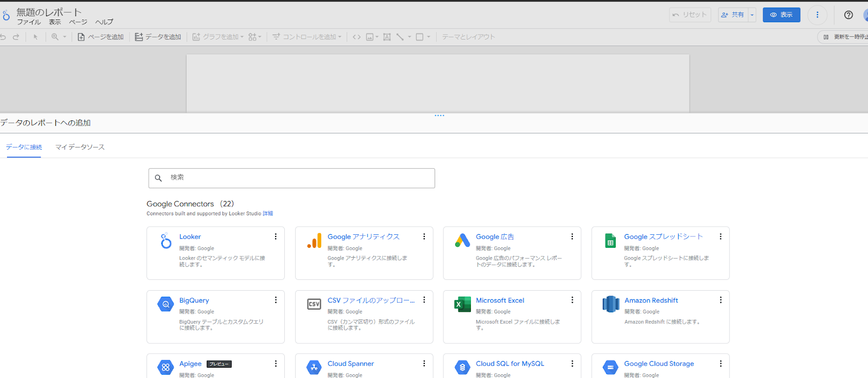Select the line drawing tool
The width and height of the screenshot is (868, 378).
pos(400,37)
